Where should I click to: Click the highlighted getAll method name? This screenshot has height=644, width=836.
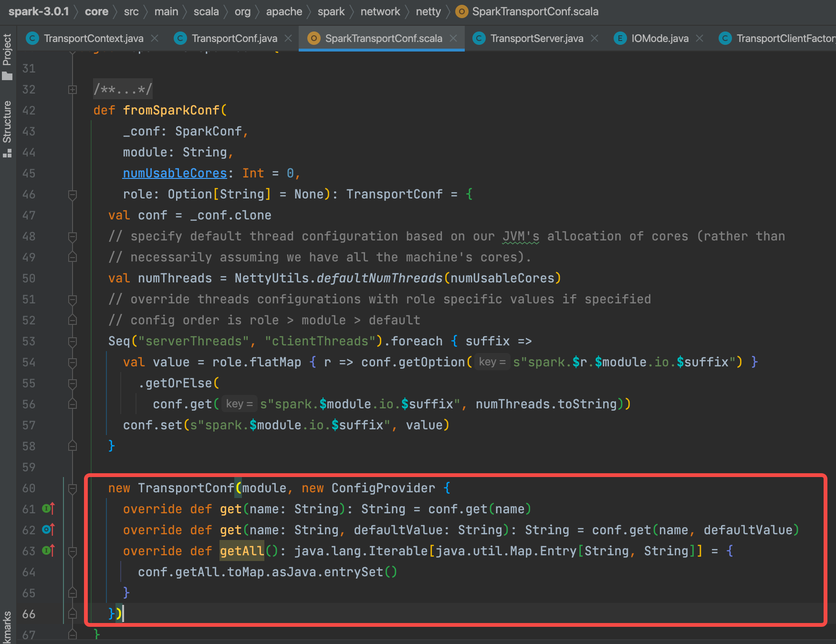[242, 551]
